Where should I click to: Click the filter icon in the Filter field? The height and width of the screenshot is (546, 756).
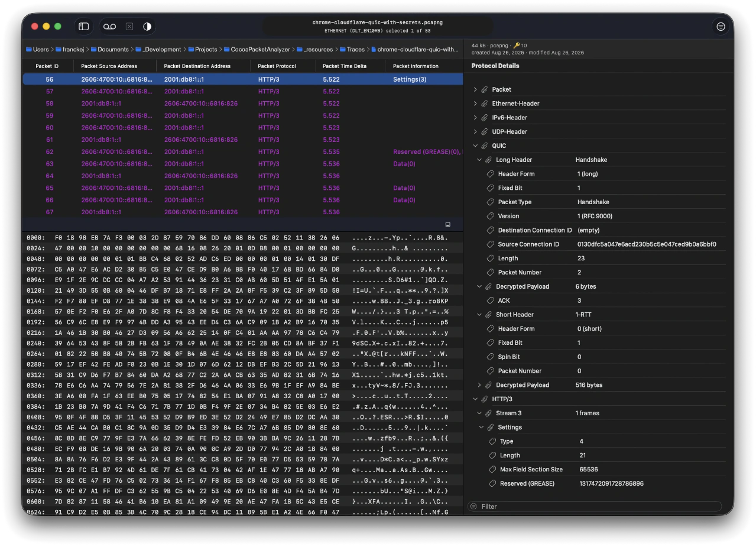pos(473,506)
